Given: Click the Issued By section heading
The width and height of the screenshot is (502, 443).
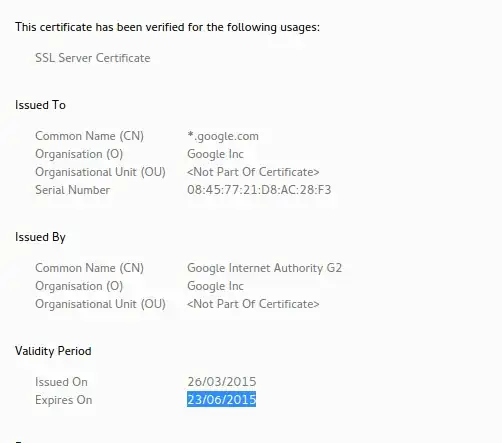Looking at the screenshot, I should 40,237.
